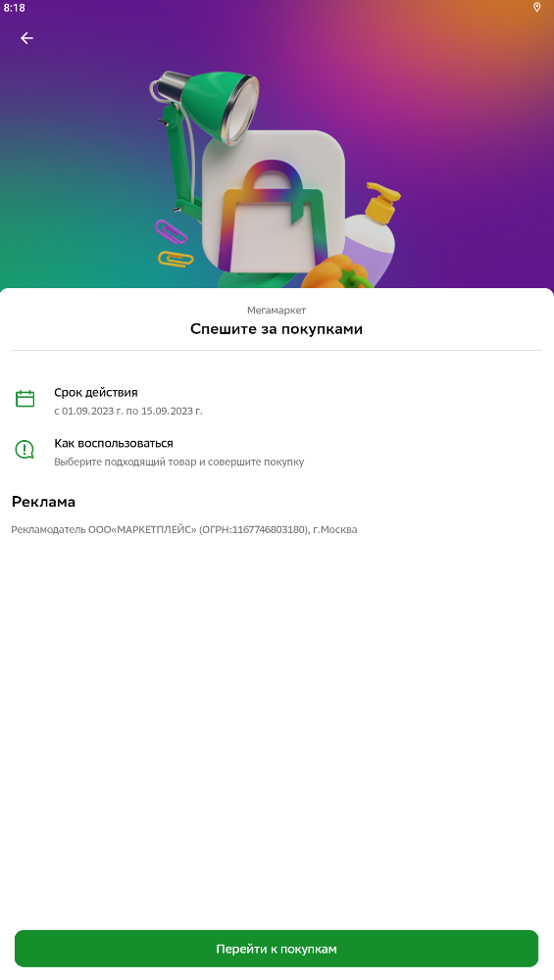This screenshot has width=554, height=980.
Task: Tap the back arrow icon
Action: [26, 38]
